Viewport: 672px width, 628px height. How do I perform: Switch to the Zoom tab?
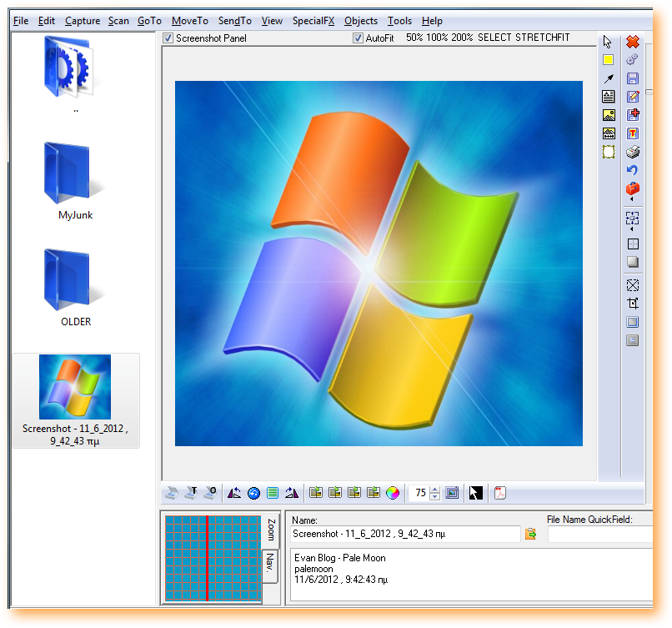pos(270,530)
